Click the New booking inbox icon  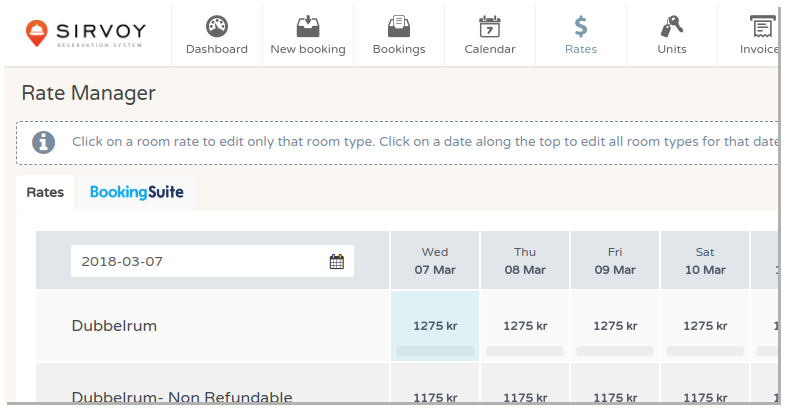(x=308, y=26)
